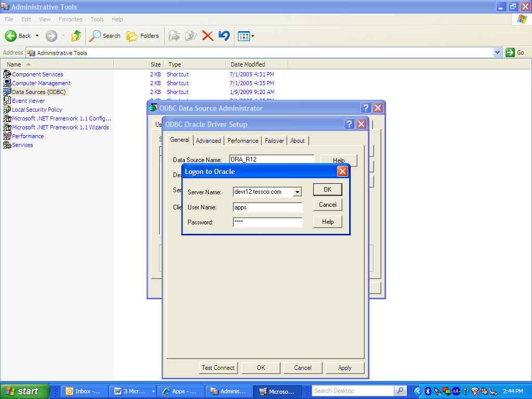Sort by the Size column header
The image size is (532, 399).
click(139, 64)
